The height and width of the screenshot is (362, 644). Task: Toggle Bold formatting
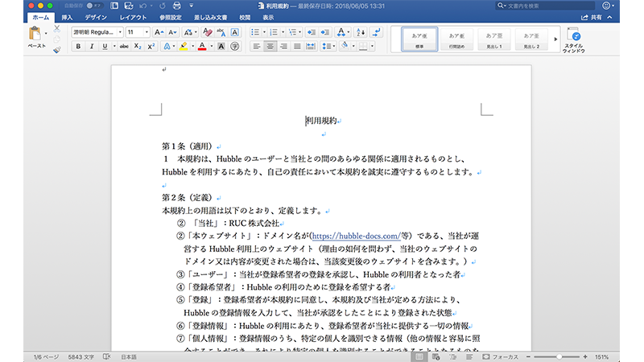[x=78, y=47]
